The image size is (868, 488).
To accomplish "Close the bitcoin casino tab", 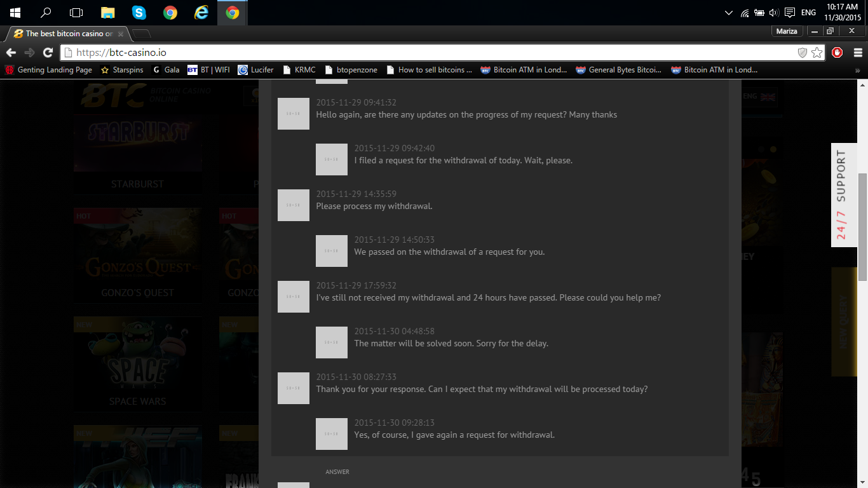I will [x=121, y=34].
